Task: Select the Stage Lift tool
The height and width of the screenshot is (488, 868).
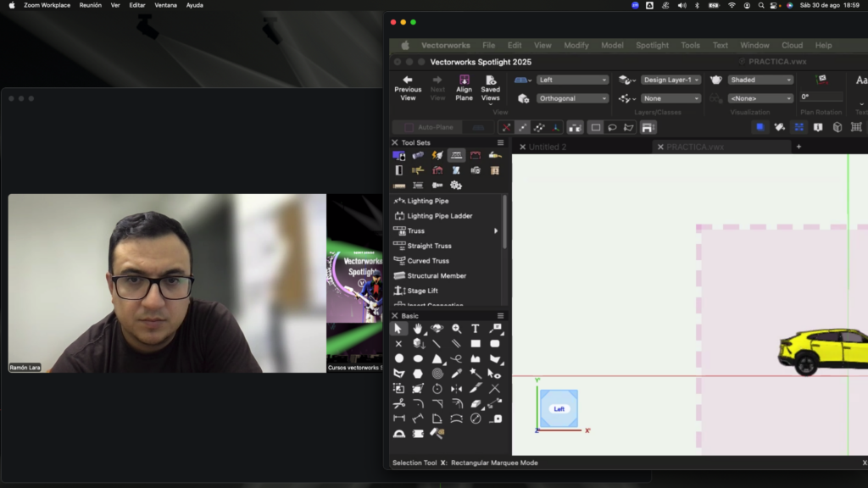Action: pyautogui.click(x=428, y=291)
